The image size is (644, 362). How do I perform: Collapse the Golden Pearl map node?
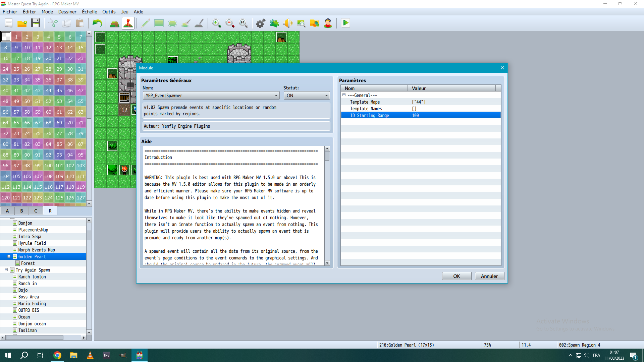tap(9, 256)
